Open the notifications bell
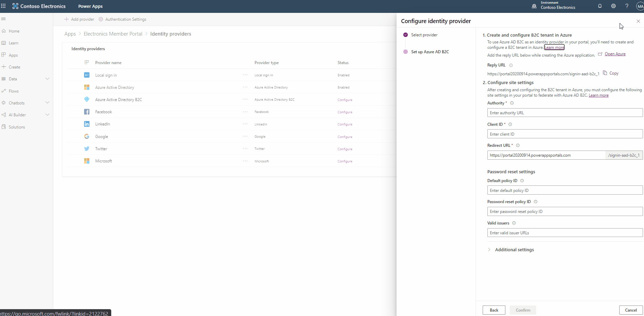Image resolution: width=644 pixels, height=316 pixels. [x=600, y=6]
